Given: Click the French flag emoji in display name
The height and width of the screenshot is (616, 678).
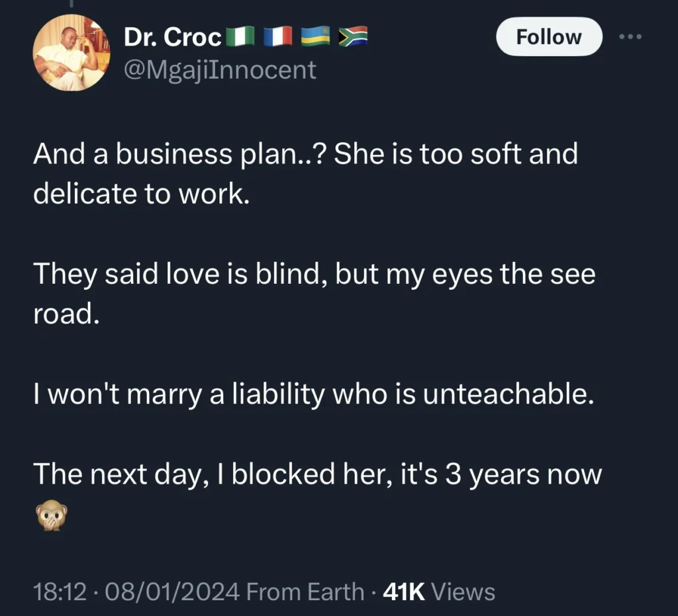Looking at the screenshot, I should 279,36.
